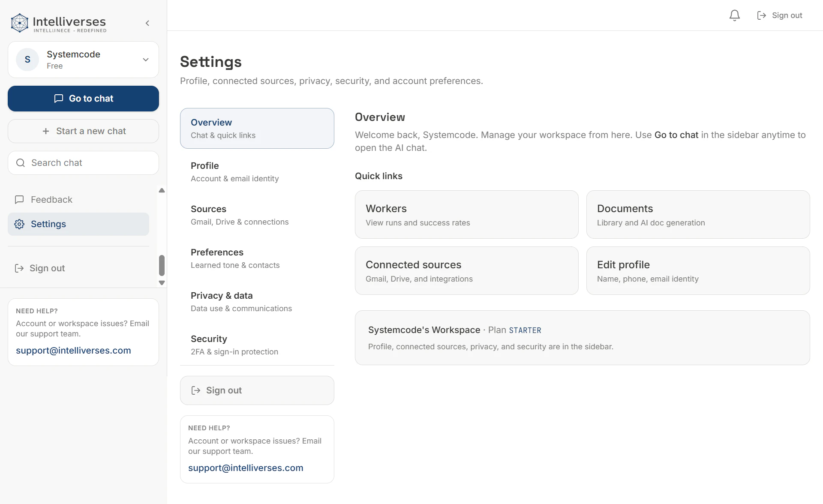Open the Edit profile quick link card
Image resolution: width=823 pixels, height=504 pixels.
[698, 271]
